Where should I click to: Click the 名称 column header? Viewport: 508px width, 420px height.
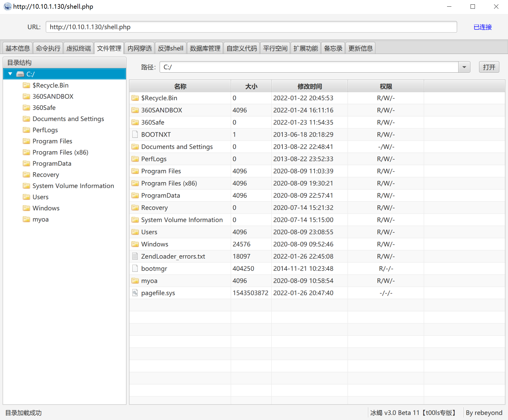(x=180, y=86)
